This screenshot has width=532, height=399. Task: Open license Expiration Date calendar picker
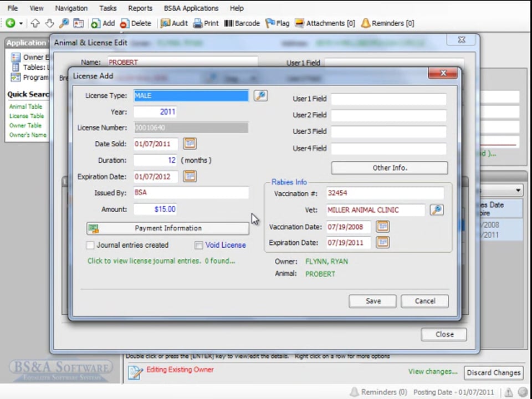[190, 176]
